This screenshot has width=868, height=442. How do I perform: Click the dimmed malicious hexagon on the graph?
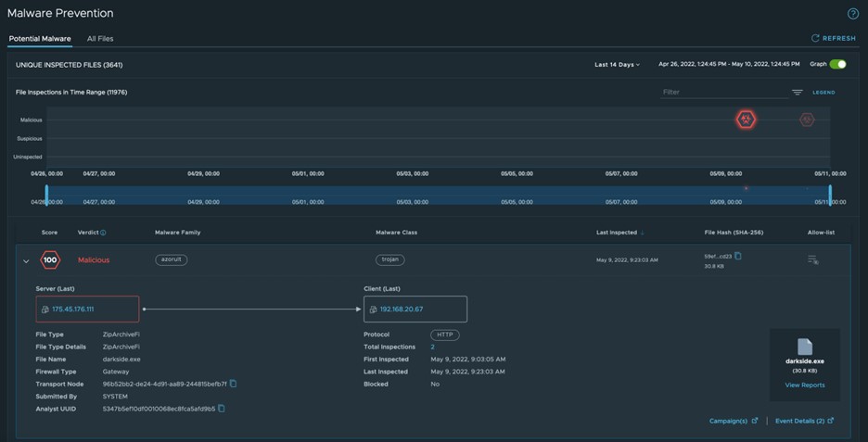tap(807, 120)
